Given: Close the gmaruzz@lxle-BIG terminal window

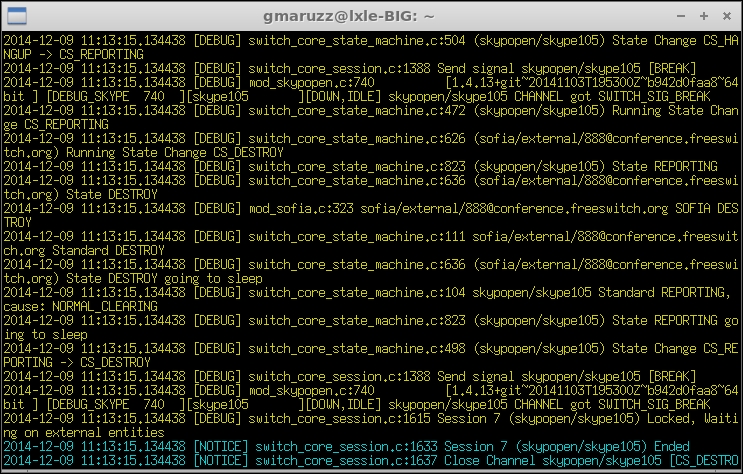Looking at the screenshot, I should click(727, 16).
